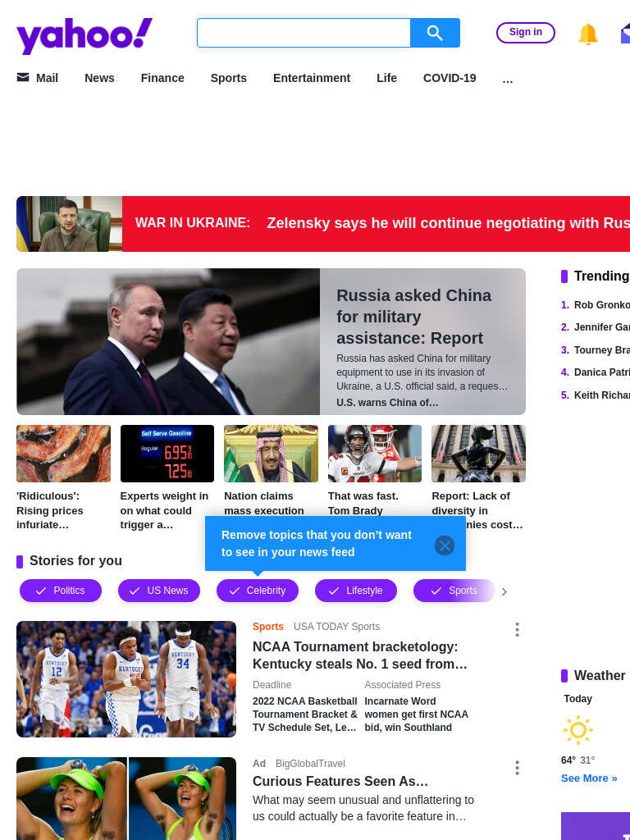Open the U.S. warns China link
The image size is (630, 840).
click(387, 402)
